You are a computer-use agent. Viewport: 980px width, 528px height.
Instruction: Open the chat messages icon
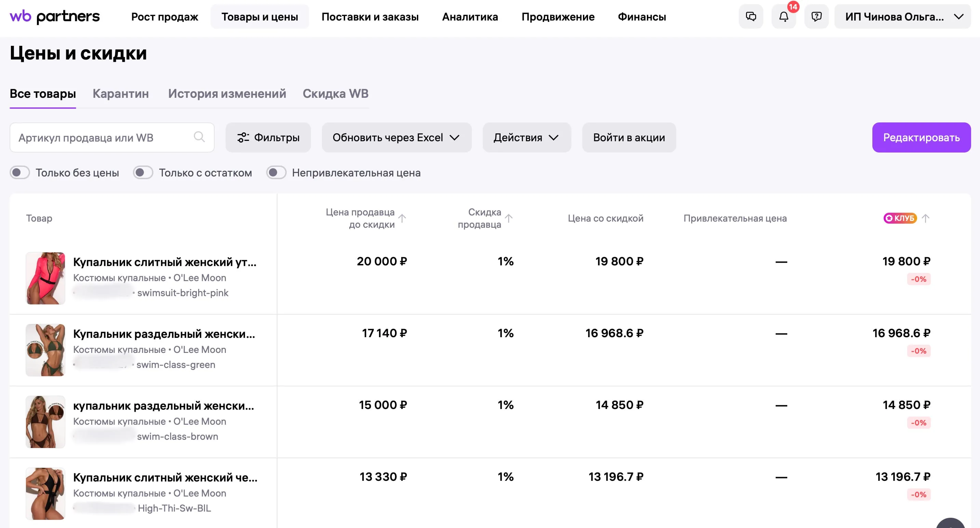coord(751,17)
